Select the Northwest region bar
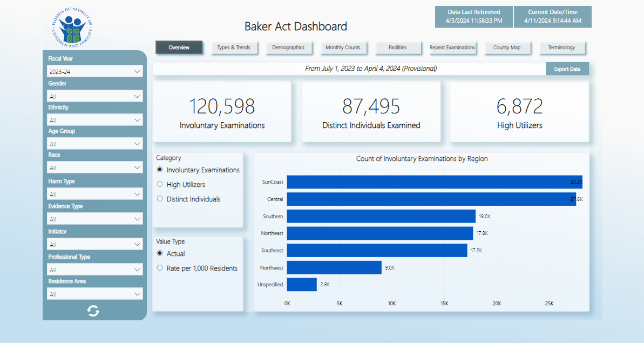The image size is (644, 343). (x=334, y=267)
